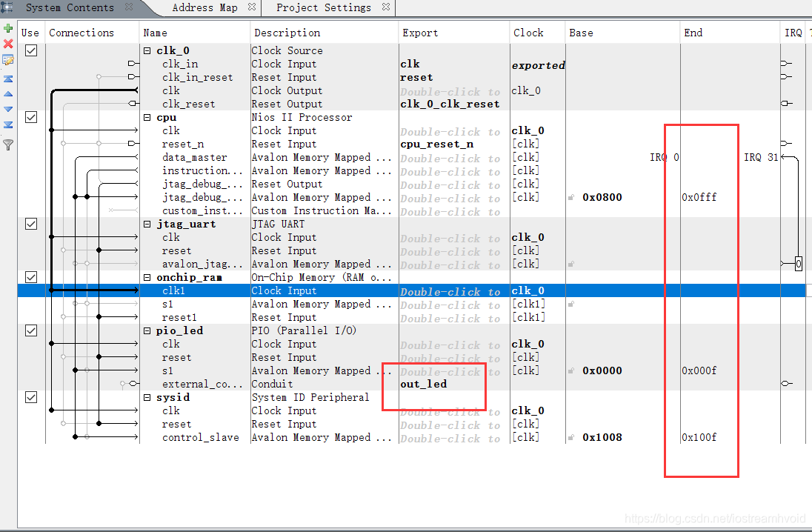Toggle Use checkbox for sysid

(x=31, y=397)
